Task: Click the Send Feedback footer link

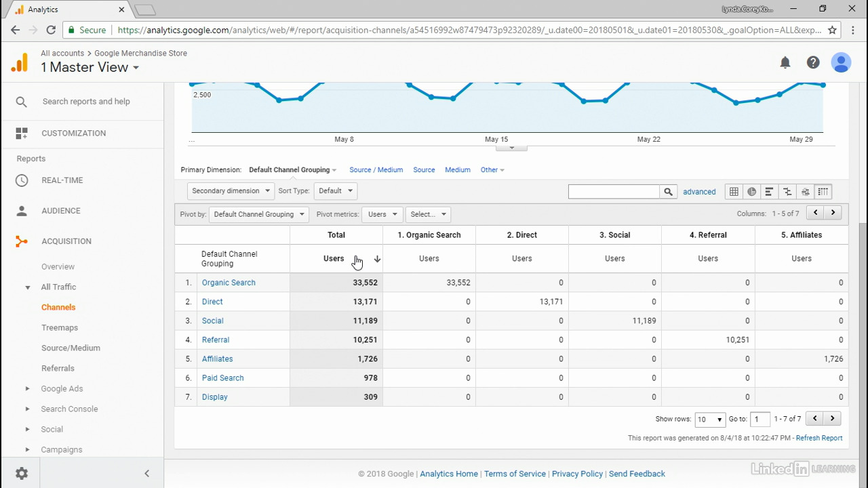Action: point(637,474)
